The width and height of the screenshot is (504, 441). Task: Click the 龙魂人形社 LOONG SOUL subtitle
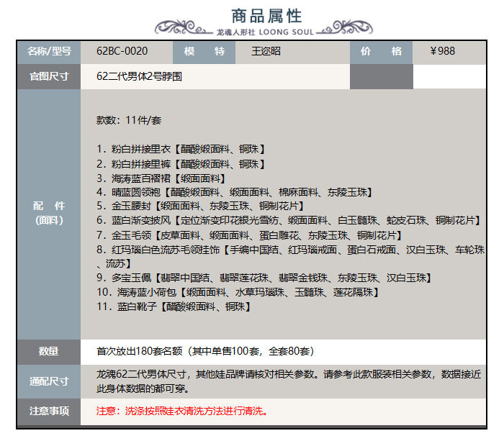(265, 32)
